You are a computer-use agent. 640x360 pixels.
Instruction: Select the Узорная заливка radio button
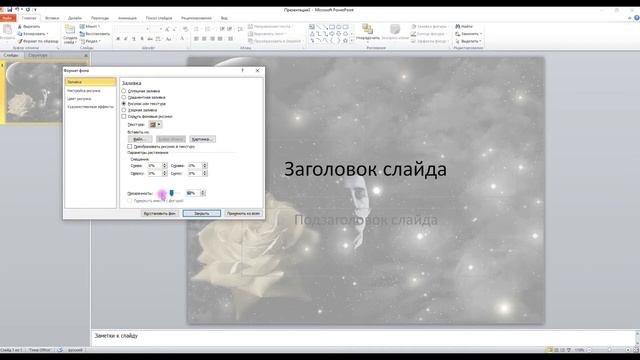124,110
